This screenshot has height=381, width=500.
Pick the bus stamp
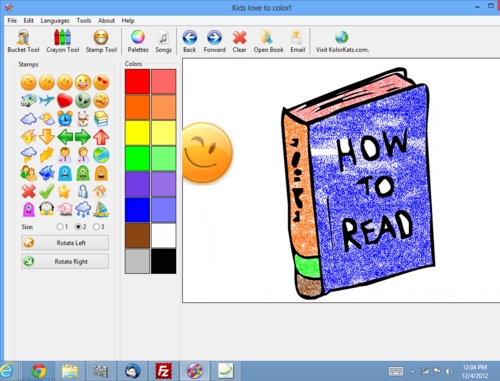pyautogui.click(x=29, y=100)
